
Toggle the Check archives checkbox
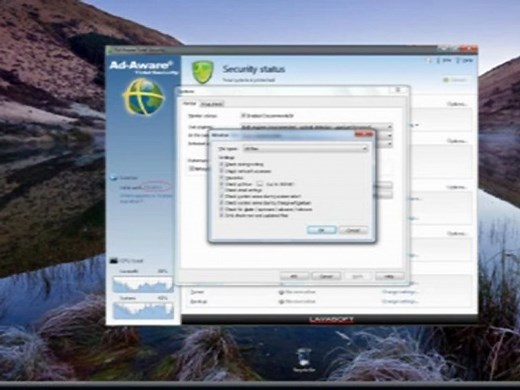click(x=221, y=184)
